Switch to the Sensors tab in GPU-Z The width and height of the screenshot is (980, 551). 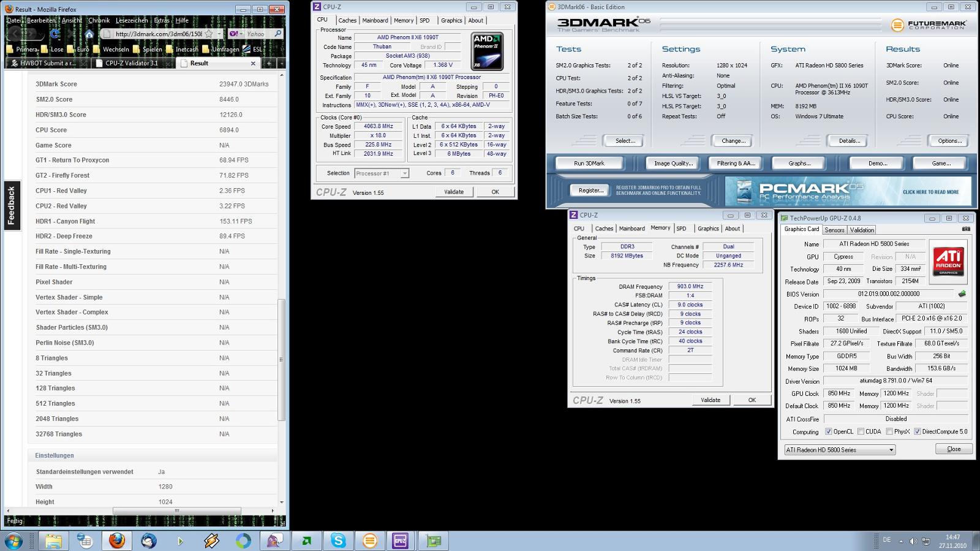(834, 230)
